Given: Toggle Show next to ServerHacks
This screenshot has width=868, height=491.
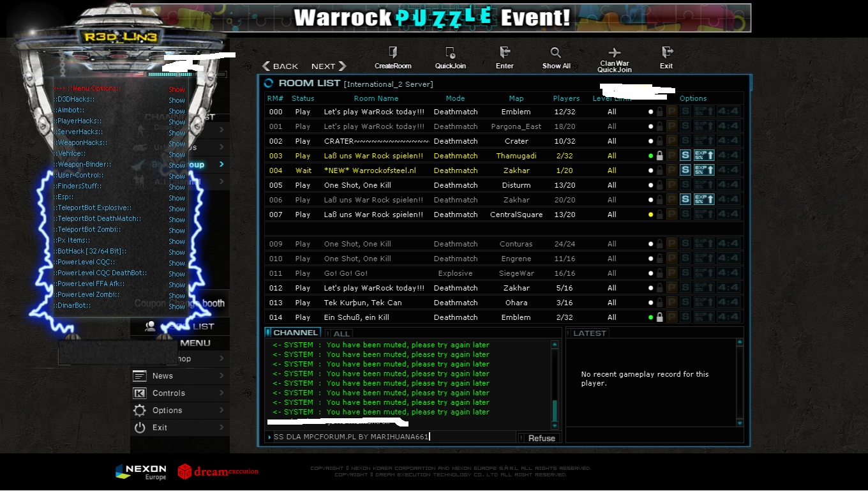Looking at the screenshot, I should pos(177,133).
